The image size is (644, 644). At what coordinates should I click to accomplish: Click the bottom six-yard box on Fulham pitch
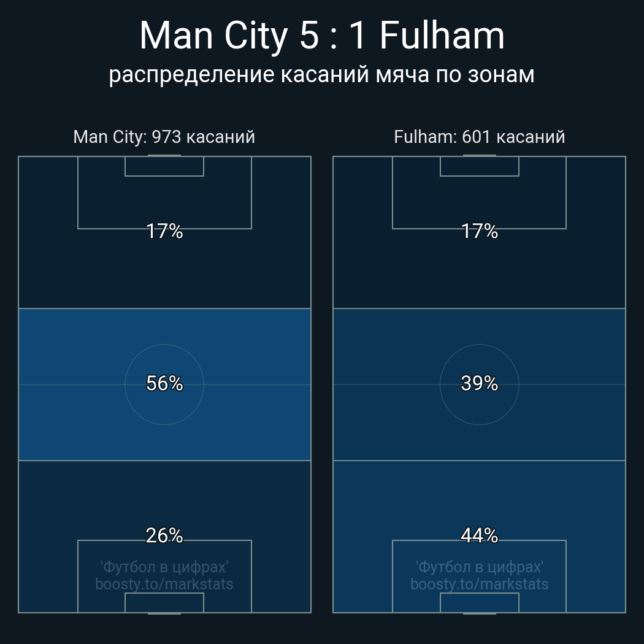[x=479, y=602]
